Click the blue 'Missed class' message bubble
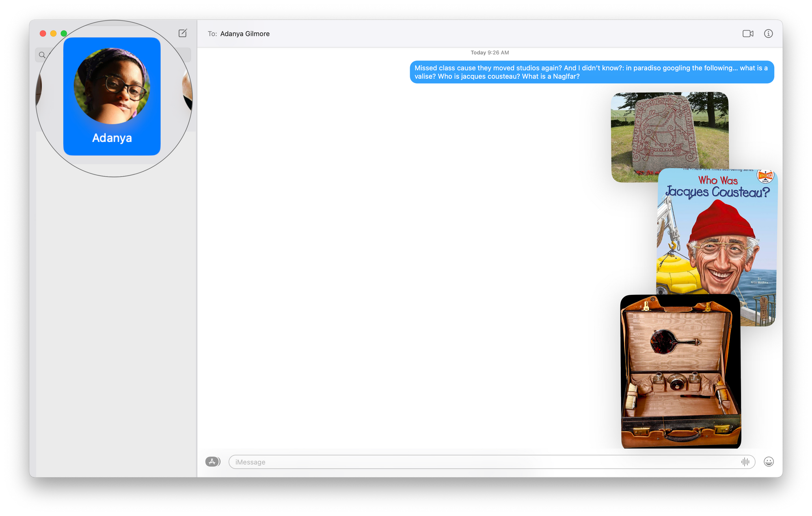812x516 pixels. click(591, 72)
